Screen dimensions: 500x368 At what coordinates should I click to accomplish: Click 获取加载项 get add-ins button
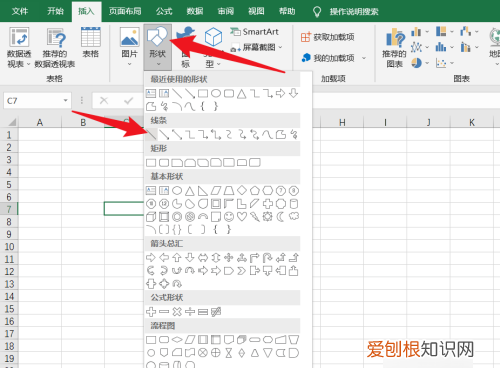point(328,37)
